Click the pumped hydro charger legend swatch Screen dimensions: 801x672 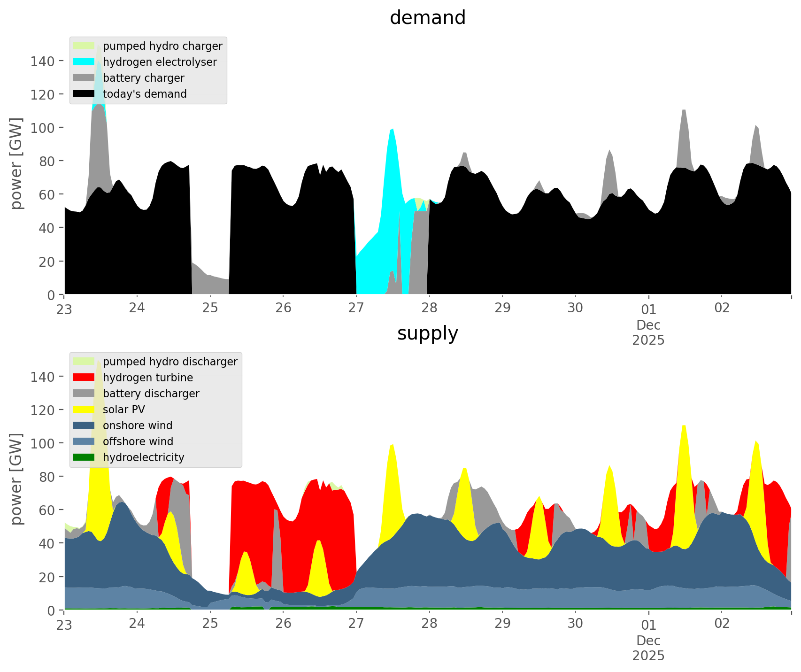pos(84,46)
